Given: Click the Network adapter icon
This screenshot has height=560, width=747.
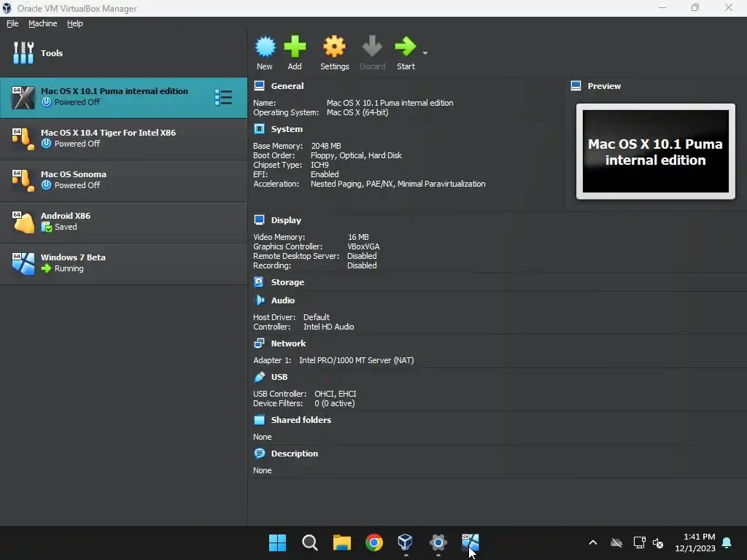Looking at the screenshot, I should click(259, 343).
